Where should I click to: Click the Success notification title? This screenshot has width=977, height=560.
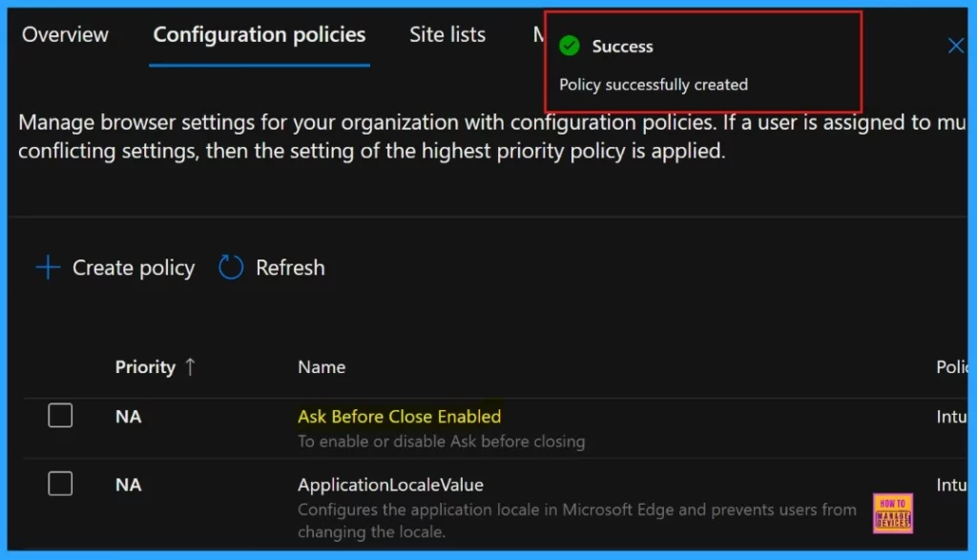point(622,47)
